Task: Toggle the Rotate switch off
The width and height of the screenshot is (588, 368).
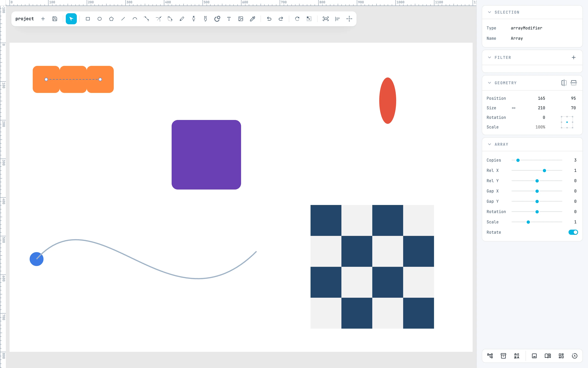Action: (573, 232)
